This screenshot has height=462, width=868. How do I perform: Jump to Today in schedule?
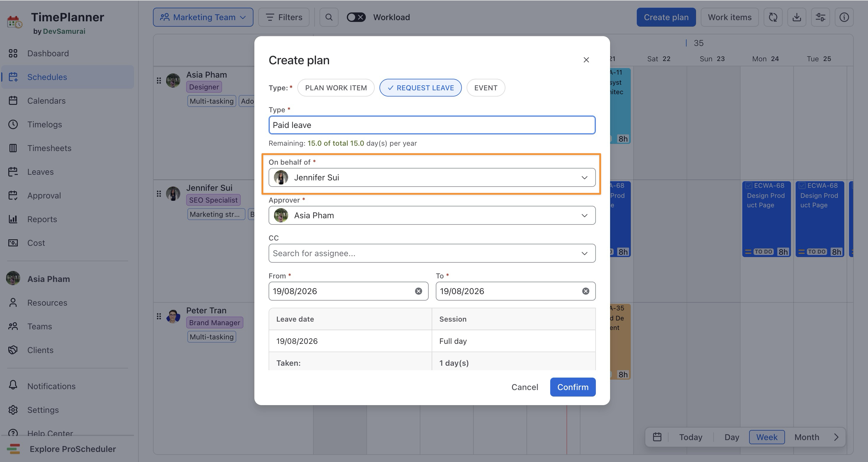point(691,437)
